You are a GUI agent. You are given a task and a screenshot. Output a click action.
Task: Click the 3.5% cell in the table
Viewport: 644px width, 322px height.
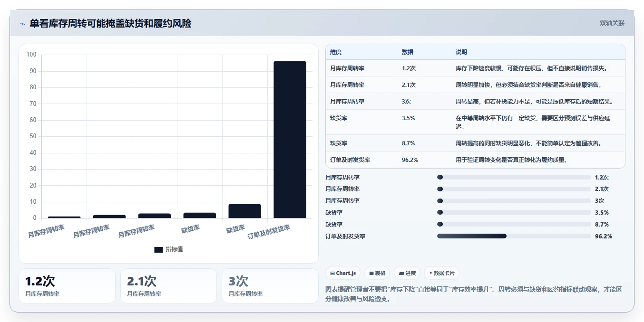pos(408,118)
